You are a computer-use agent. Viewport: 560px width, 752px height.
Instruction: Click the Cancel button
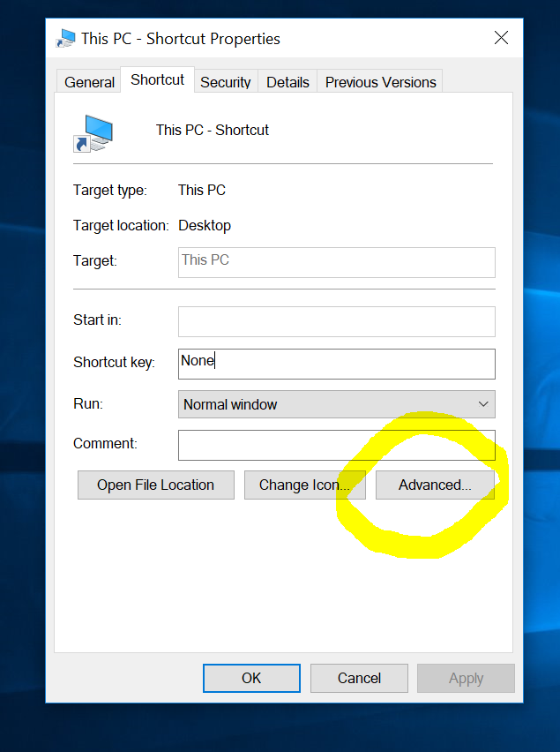point(359,678)
